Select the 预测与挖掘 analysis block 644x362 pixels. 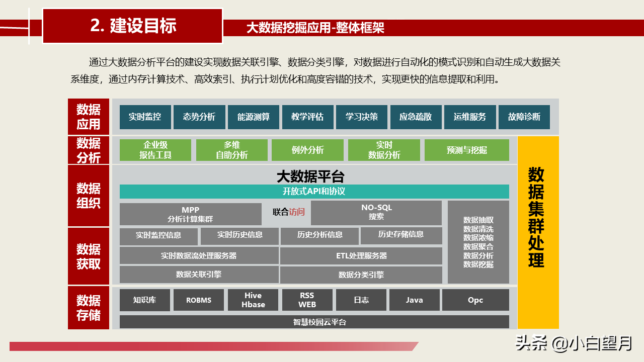coord(467,150)
